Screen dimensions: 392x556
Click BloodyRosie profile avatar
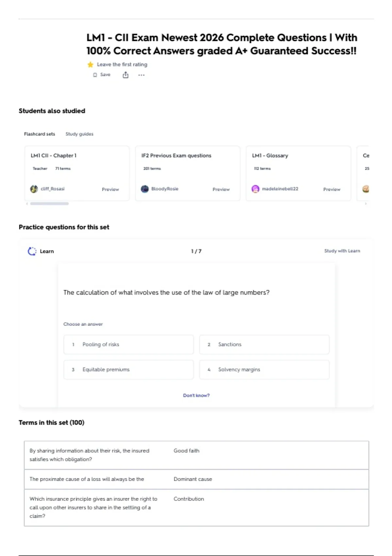(145, 189)
